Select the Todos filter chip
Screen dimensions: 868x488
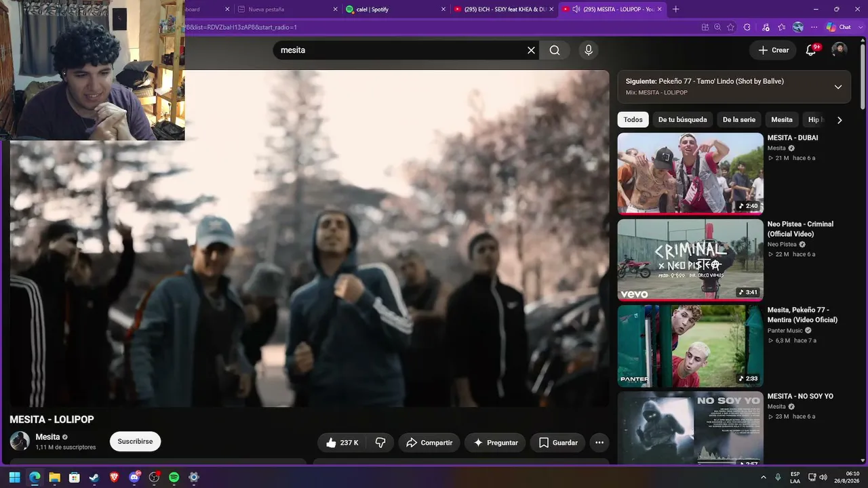(x=633, y=120)
